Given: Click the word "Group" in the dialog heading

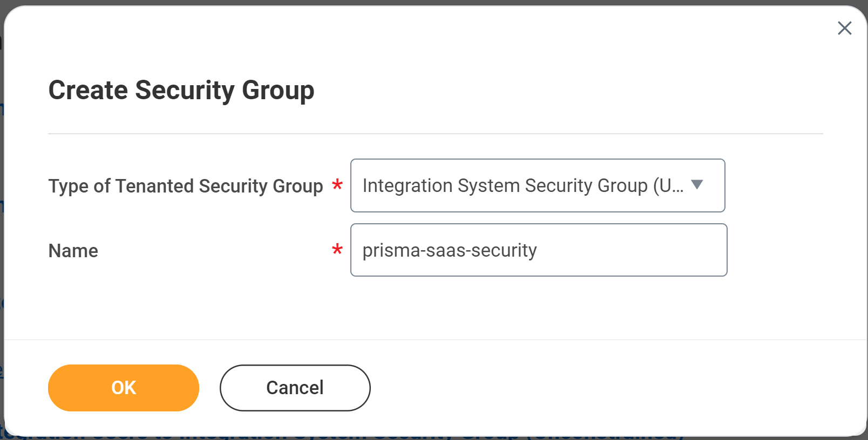Looking at the screenshot, I should click(x=278, y=90).
